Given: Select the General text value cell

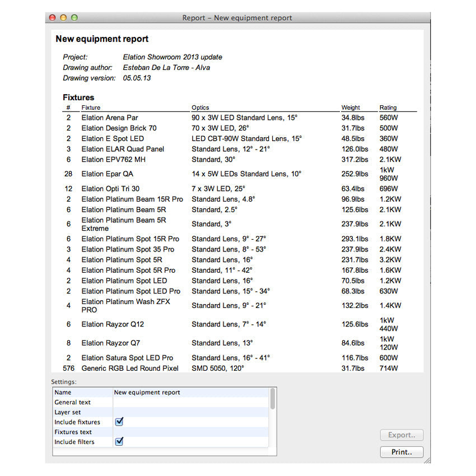Looking at the screenshot, I should [190, 402].
